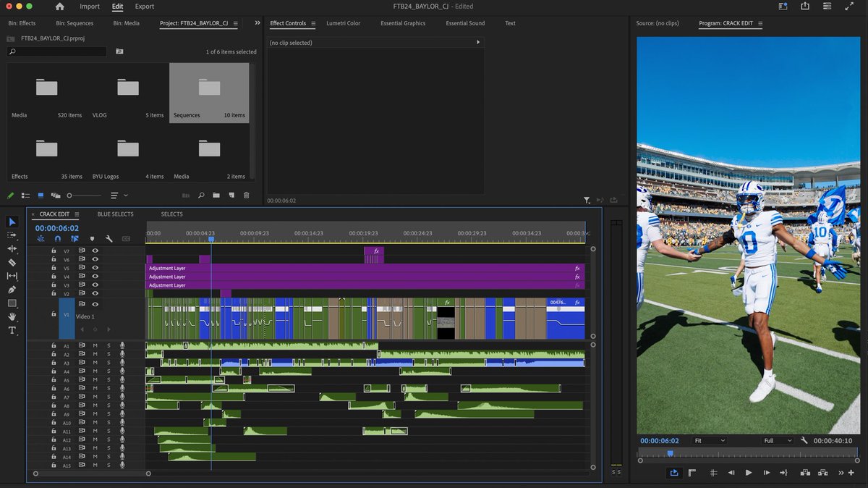Hide track V7 with its eye
The width and height of the screenshot is (868, 488).
(95, 251)
